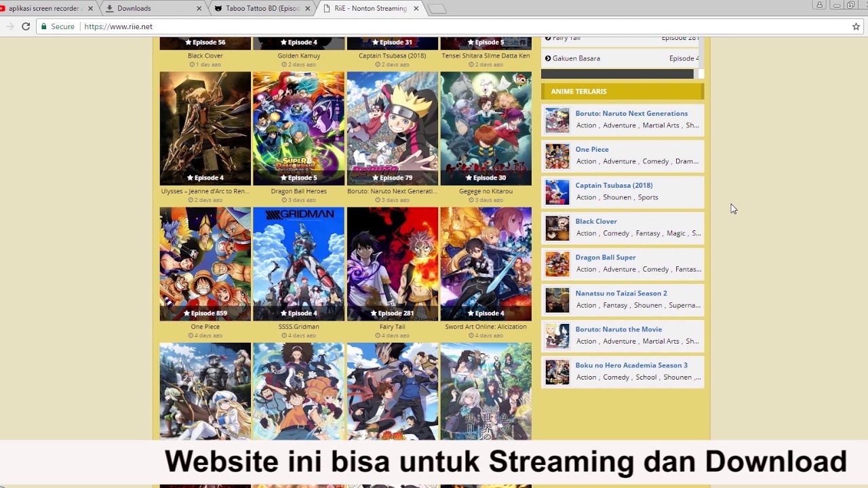Screen dimensions: 868x488
Task: Close the Taboo Tattoo BD tab
Action: (308, 9)
